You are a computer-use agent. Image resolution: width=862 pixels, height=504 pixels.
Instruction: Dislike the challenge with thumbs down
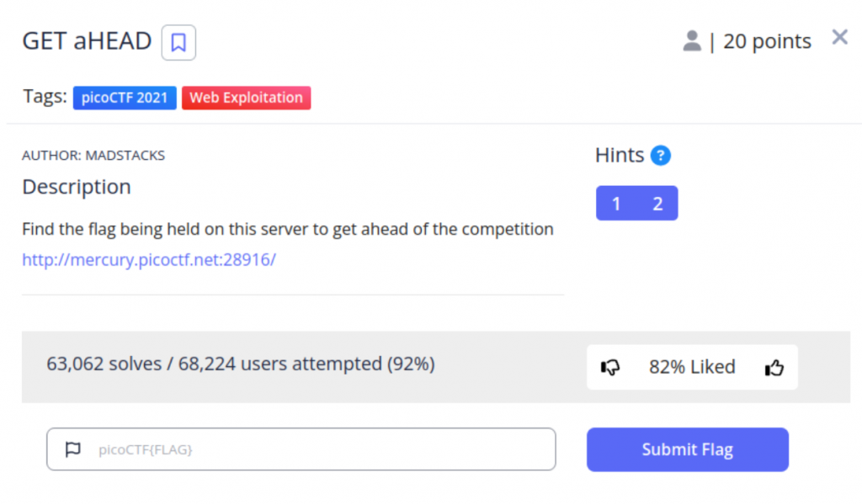click(x=610, y=367)
